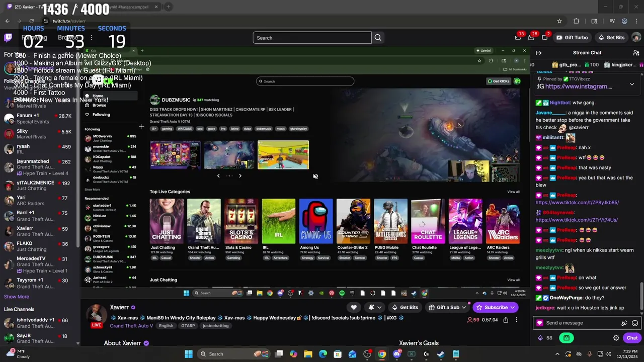Open the first TikTok link in chat

(577, 203)
